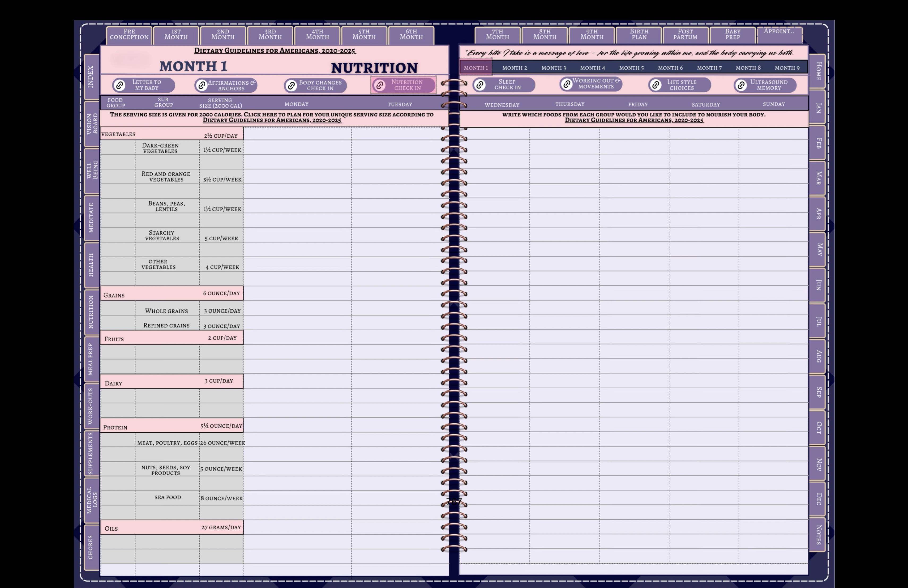
Task: Click the link icon on Letter To My Baby
Action: (x=119, y=85)
